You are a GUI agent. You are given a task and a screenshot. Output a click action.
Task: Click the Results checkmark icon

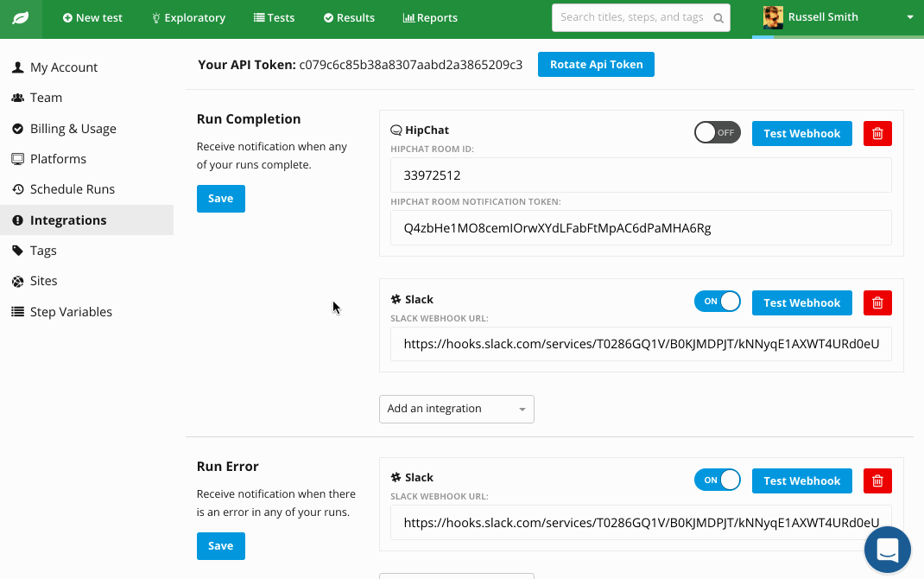pyautogui.click(x=329, y=17)
